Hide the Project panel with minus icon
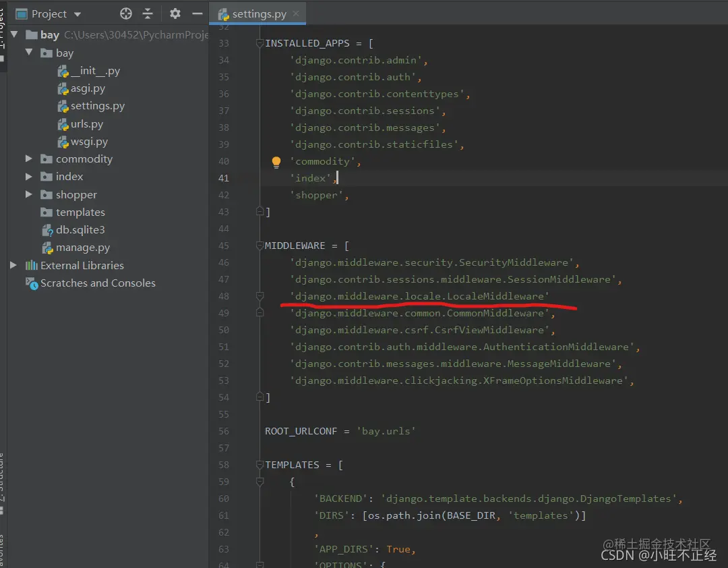728x568 pixels. [x=198, y=13]
